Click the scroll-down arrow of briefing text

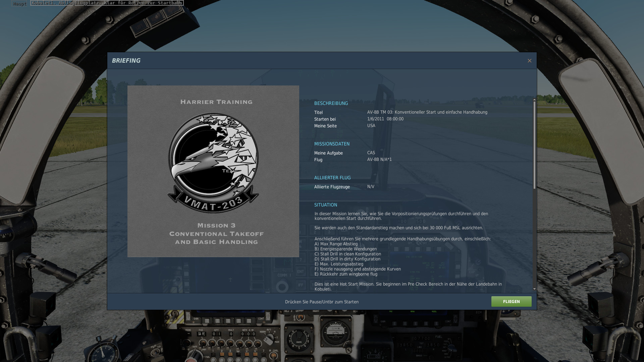(x=534, y=289)
